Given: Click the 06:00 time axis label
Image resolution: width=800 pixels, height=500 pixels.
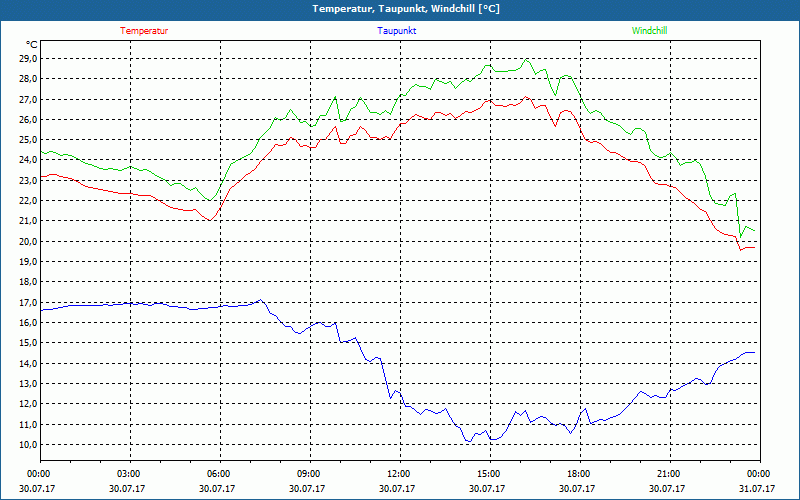Looking at the screenshot, I should (217, 473).
